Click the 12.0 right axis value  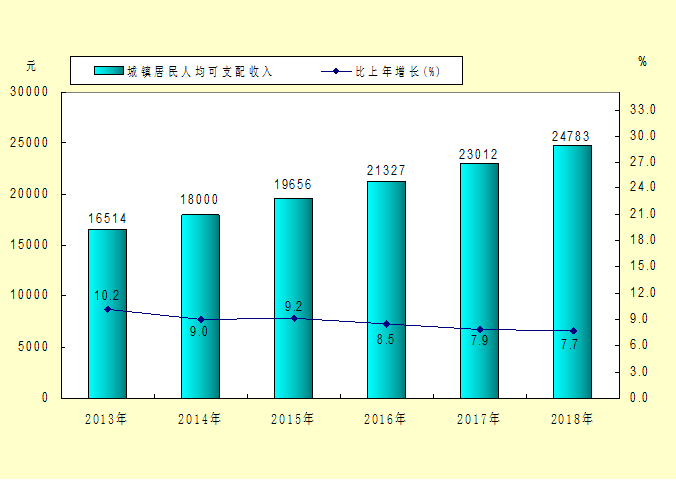click(643, 293)
